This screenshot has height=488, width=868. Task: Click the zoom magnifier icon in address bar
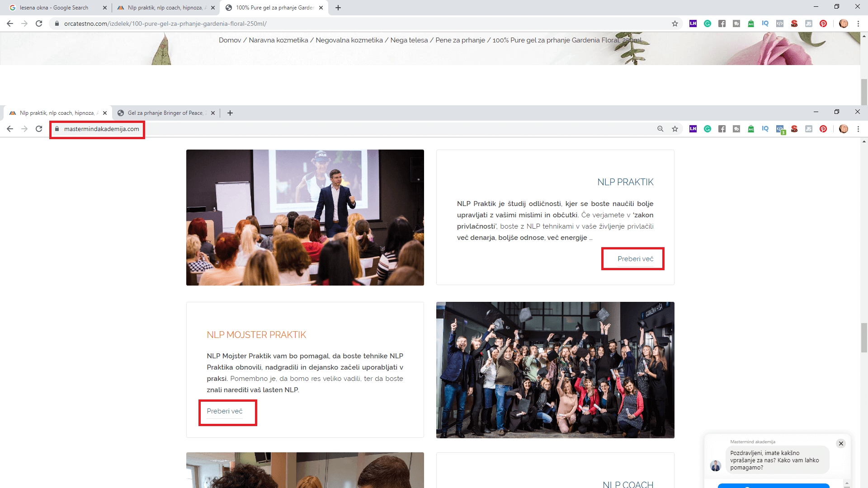tap(660, 129)
